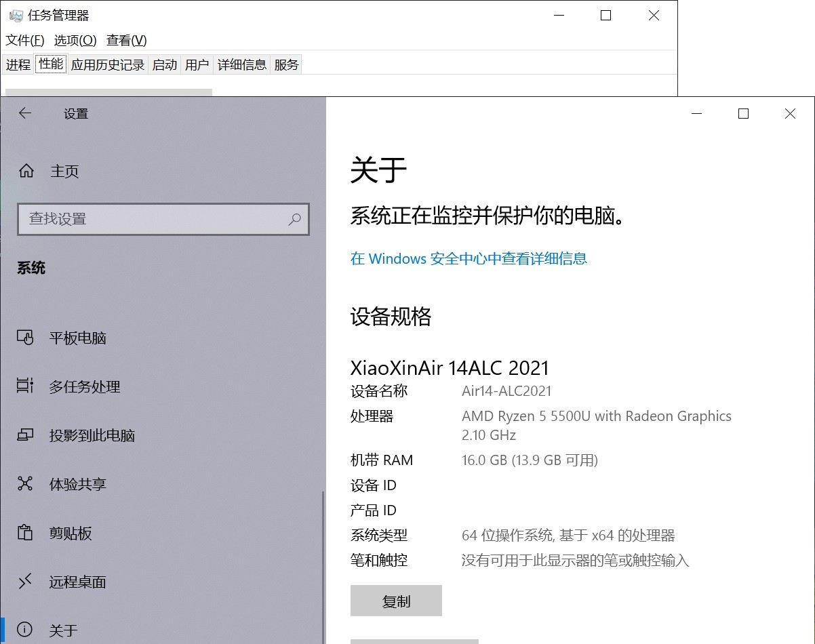Click the Settings sidebar scrollbar

[x=323, y=566]
